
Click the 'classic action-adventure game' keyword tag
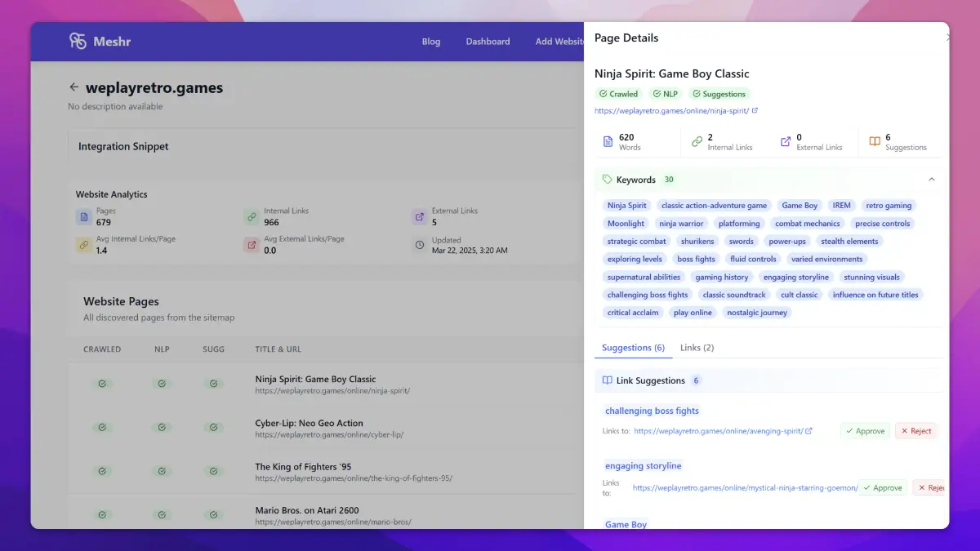714,206
